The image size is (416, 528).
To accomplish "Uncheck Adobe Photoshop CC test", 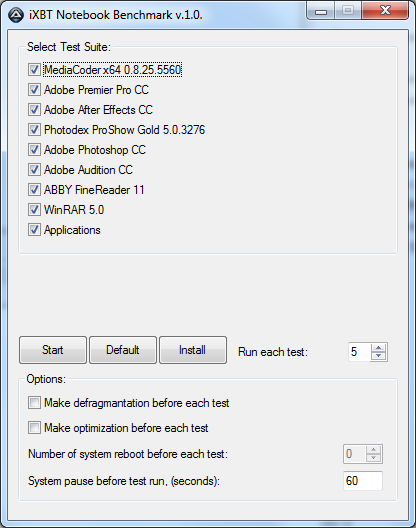I will click(x=34, y=150).
